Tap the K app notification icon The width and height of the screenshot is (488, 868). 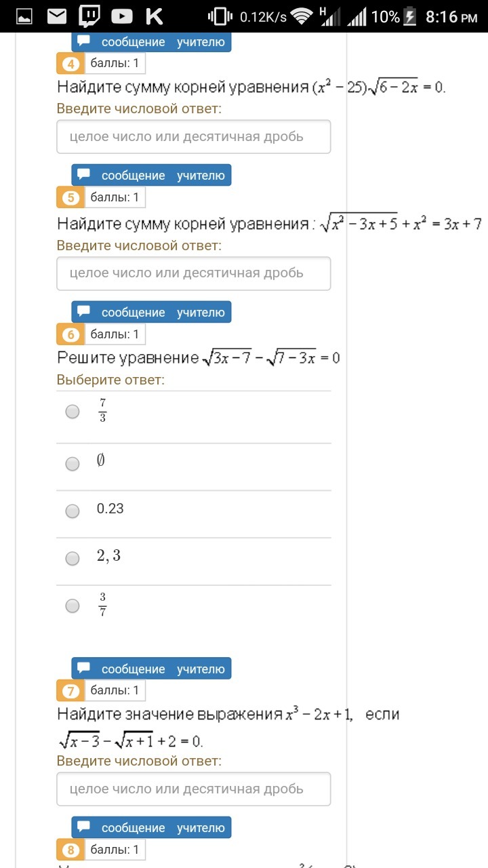click(x=155, y=16)
